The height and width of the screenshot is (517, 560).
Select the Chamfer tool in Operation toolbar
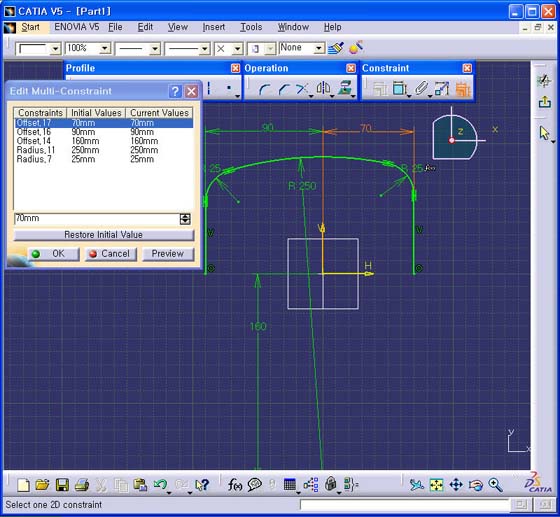(x=284, y=89)
